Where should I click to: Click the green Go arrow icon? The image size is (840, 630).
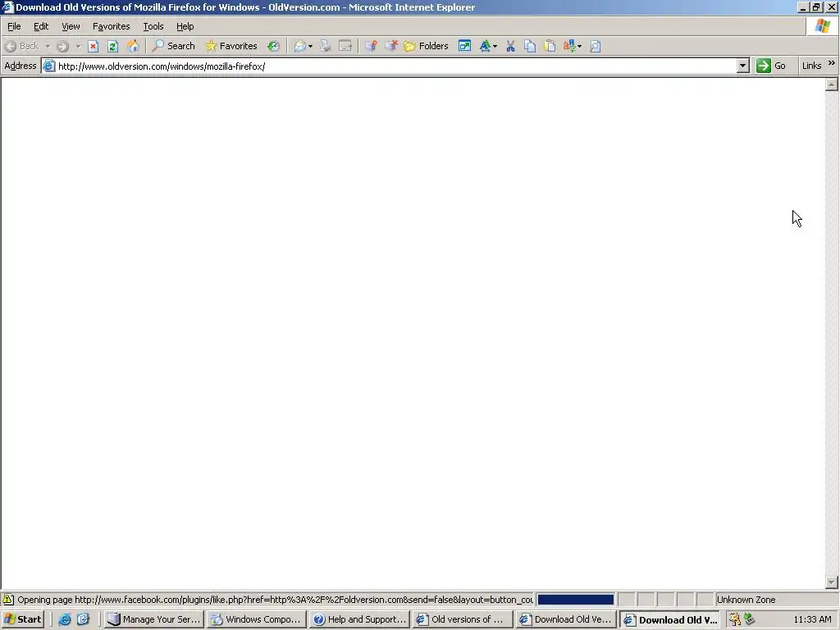pos(764,66)
